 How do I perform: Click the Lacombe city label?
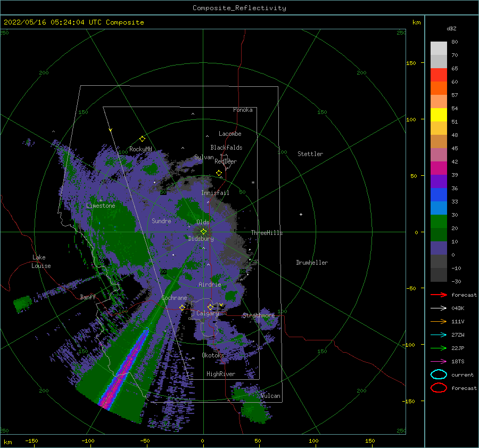[230, 134]
